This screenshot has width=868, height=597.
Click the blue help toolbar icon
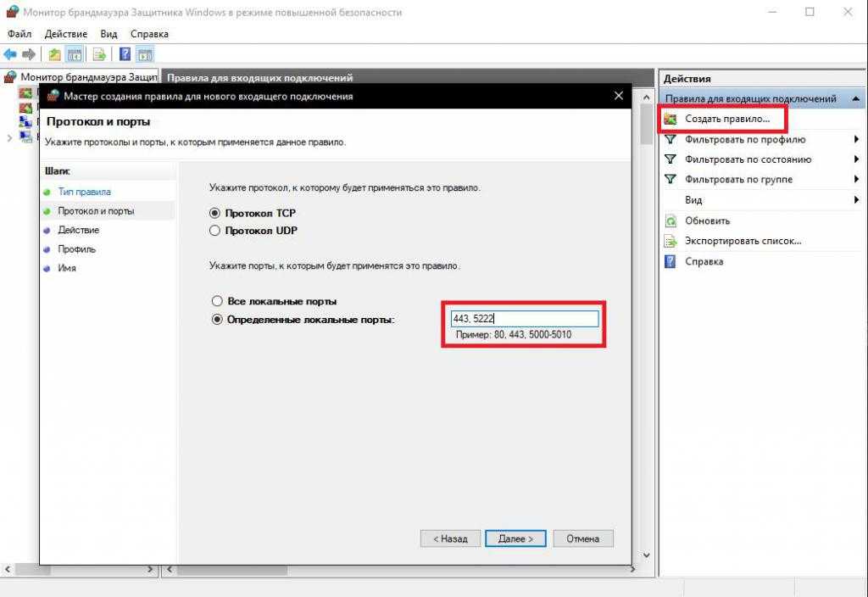[125, 54]
